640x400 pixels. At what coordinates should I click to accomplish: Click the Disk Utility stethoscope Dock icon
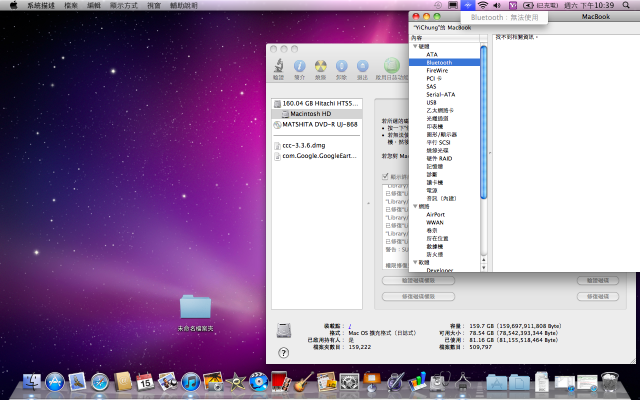pos(439,382)
